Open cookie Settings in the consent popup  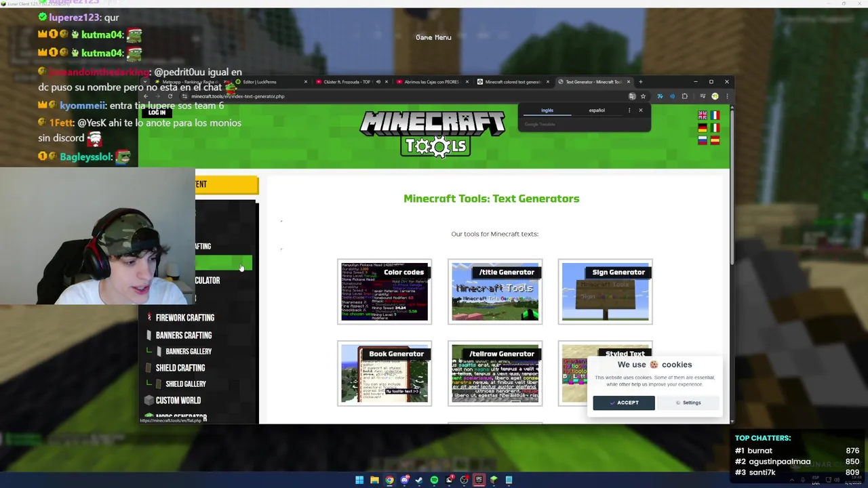(688, 403)
